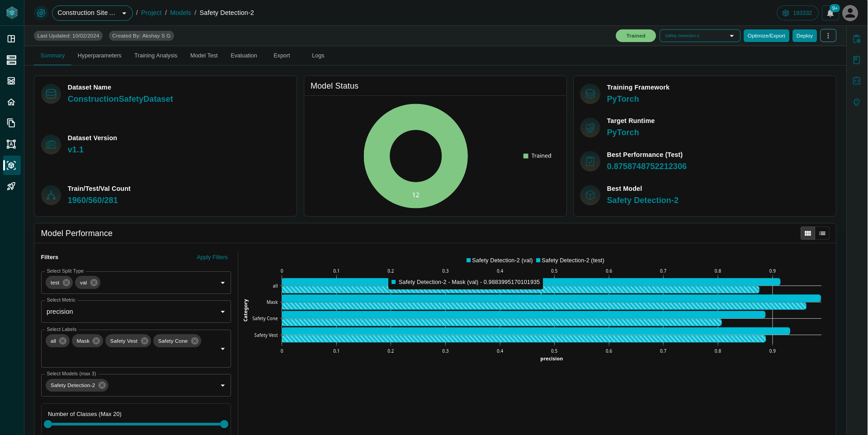Click the clipboard icon in right panel
The height and width of the screenshot is (435, 868).
point(857,39)
